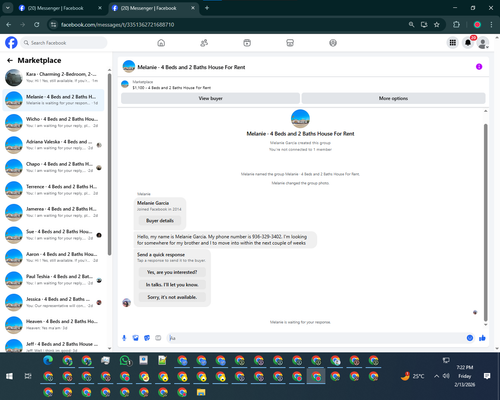Open the Chrome three-dot menu

pos(491,25)
